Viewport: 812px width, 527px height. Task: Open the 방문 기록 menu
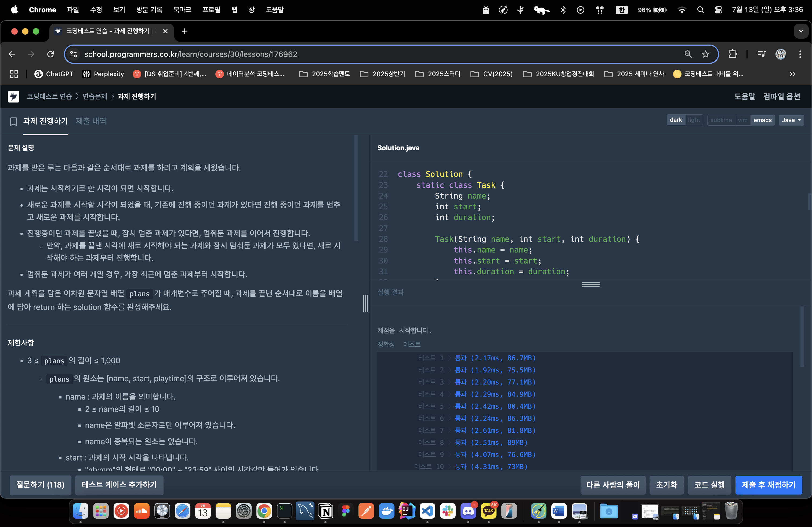[149, 10]
